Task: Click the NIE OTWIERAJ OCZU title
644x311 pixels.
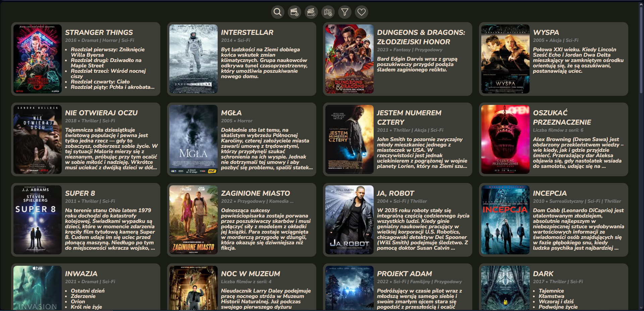Action: point(101,113)
